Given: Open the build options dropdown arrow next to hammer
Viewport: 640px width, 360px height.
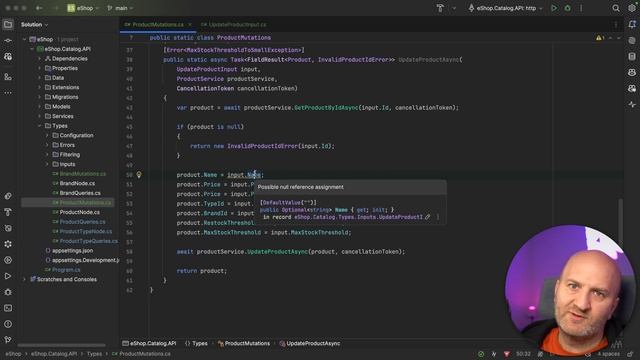Looking at the screenshot, I should [x=454, y=8].
